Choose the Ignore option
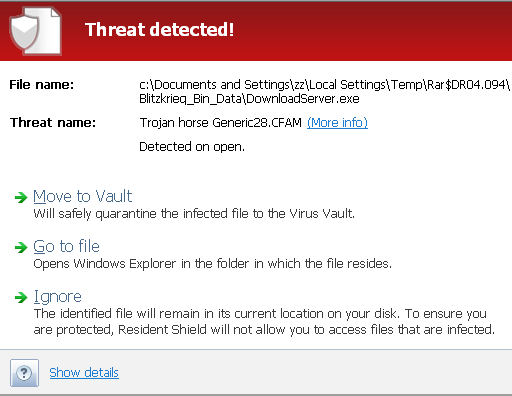 coord(57,297)
